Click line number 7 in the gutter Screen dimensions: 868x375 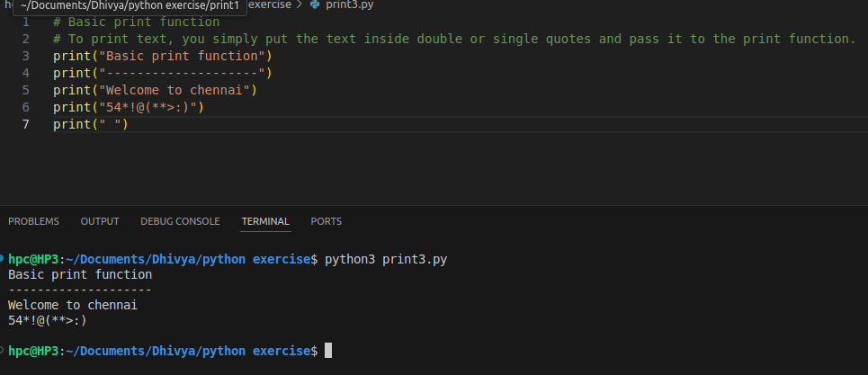click(x=26, y=124)
